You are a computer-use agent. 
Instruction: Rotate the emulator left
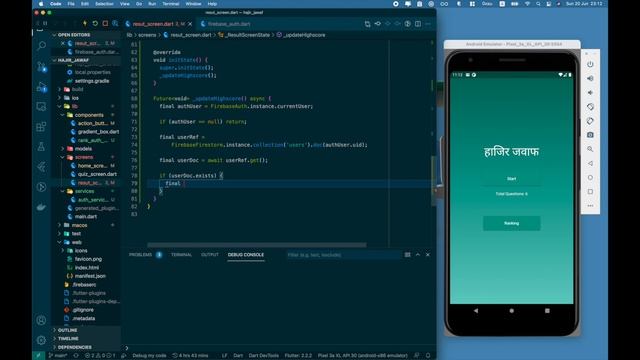590,107
